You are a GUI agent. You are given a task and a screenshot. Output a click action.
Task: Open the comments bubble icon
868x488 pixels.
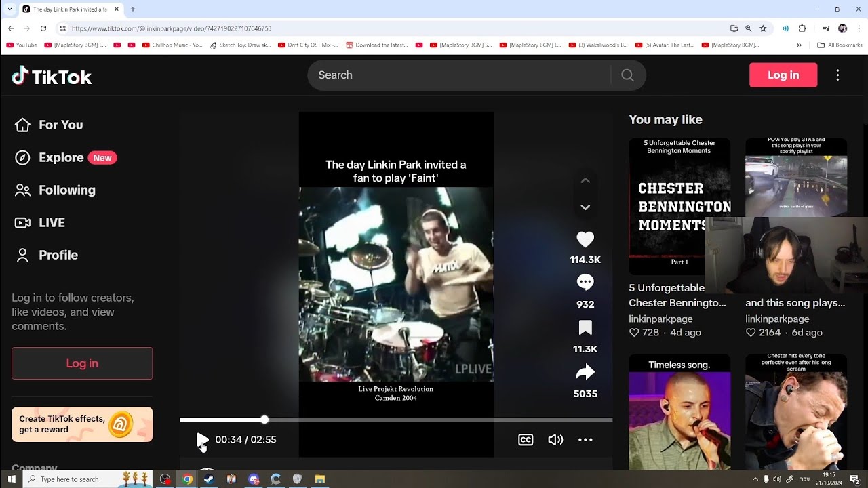click(x=585, y=282)
